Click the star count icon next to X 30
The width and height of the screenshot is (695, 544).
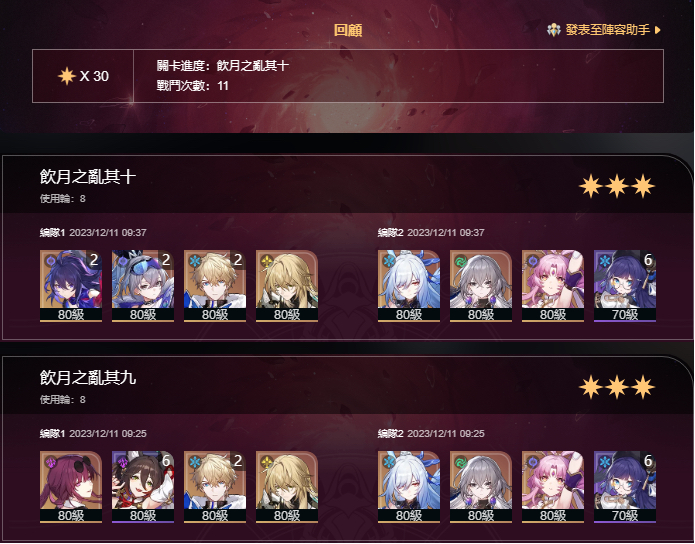67,76
